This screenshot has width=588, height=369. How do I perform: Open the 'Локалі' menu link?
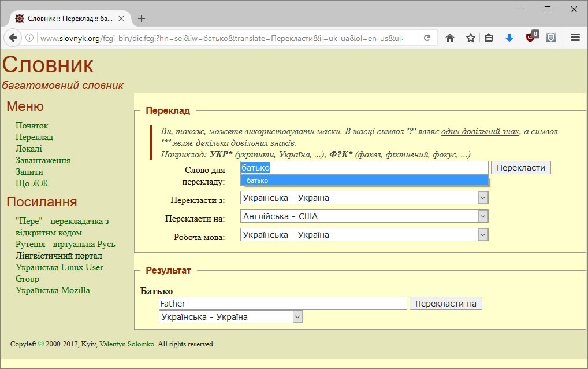(28, 149)
